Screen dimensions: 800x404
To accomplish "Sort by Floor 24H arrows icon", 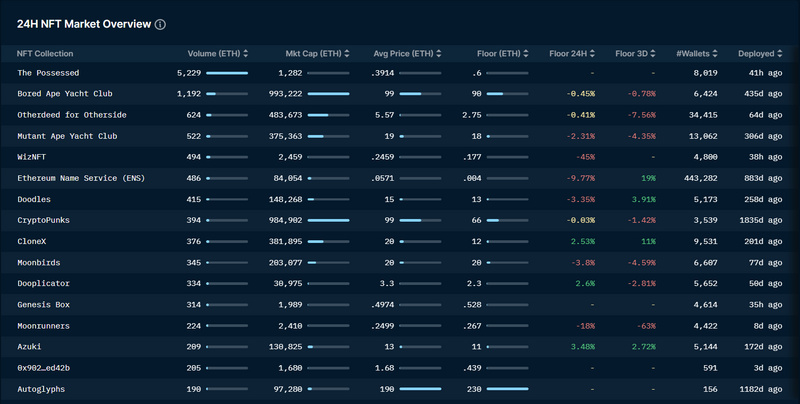I will pyautogui.click(x=592, y=54).
